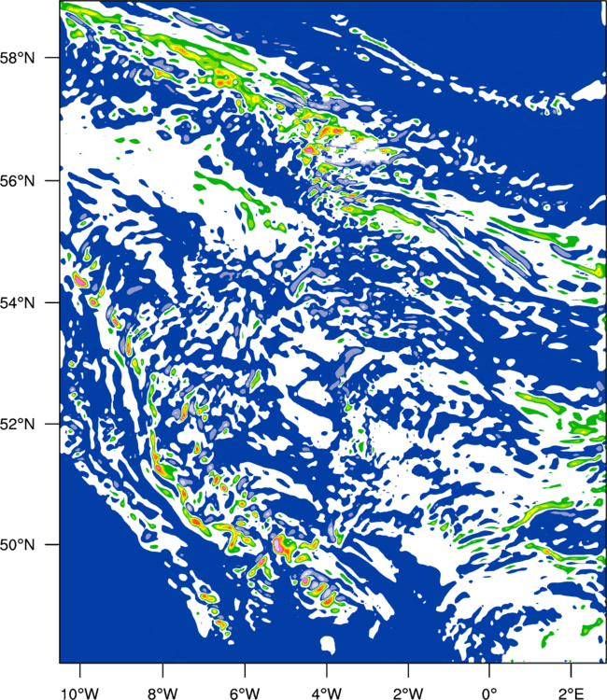Click the 56°N latitude label
Viewport: 607px width, 700px height.
pos(17,181)
